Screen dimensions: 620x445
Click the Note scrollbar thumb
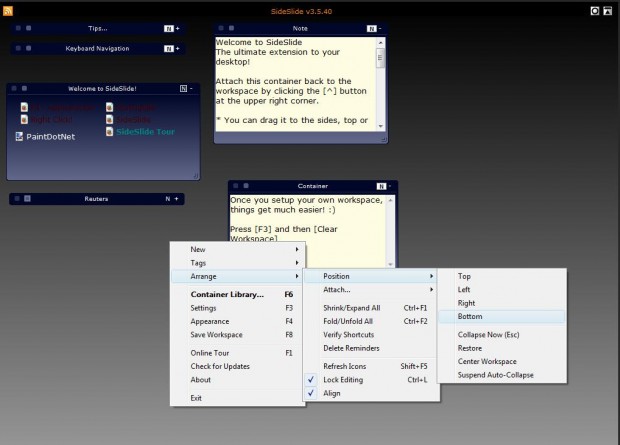click(x=380, y=59)
